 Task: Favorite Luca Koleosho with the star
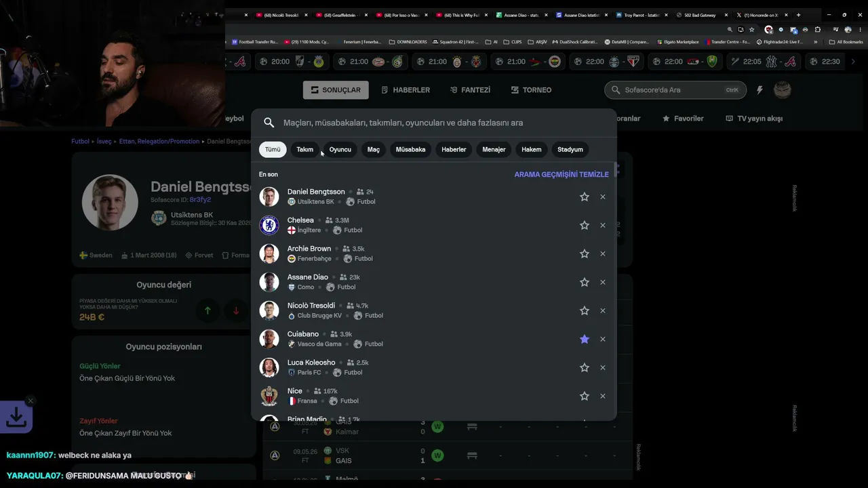585,367
